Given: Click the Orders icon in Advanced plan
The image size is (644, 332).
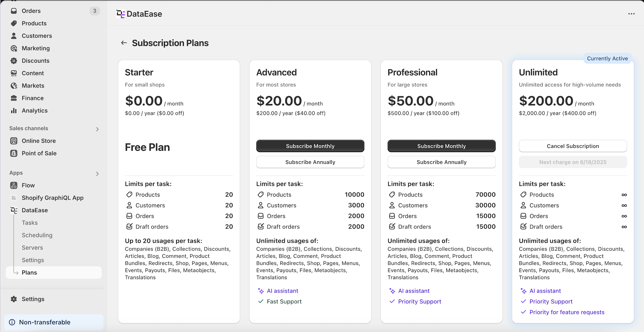Looking at the screenshot, I should [x=261, y=216].
